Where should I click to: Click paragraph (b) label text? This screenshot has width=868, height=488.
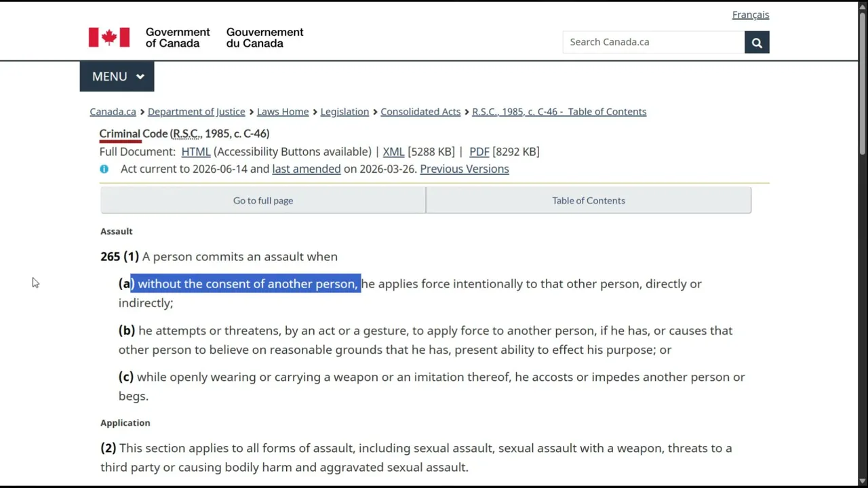coord(127,331)
